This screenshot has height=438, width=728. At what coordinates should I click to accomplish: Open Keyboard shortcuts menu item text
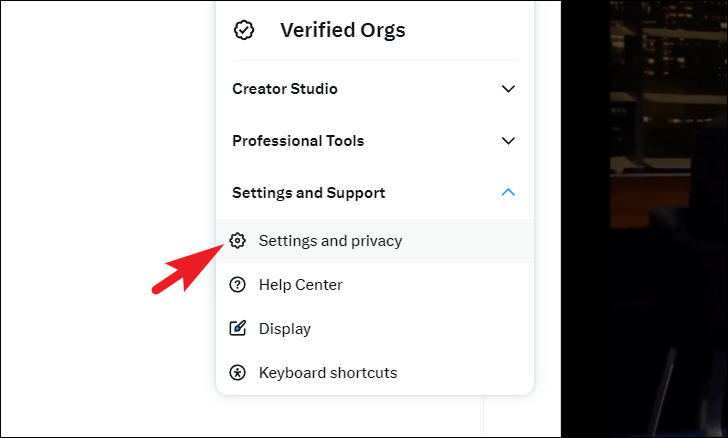pos(328,373)
